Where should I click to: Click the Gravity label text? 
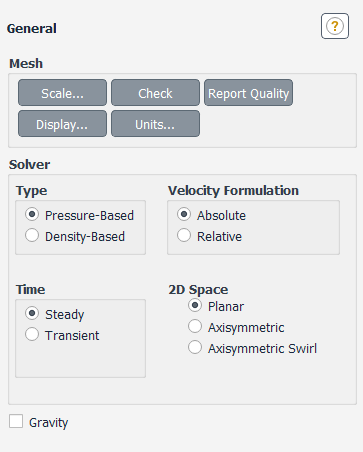pyautogui.click(x=49, y=423)
